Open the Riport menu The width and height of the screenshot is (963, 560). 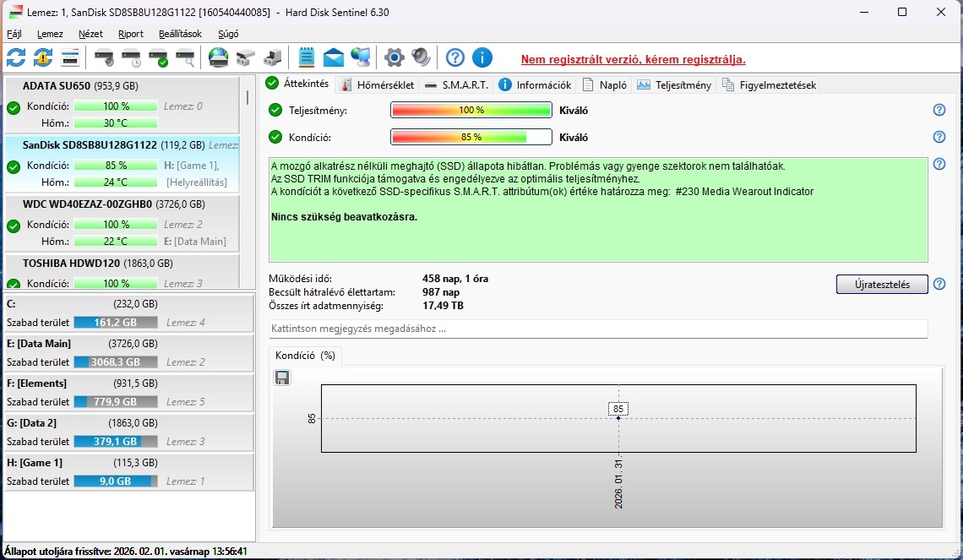130,34
